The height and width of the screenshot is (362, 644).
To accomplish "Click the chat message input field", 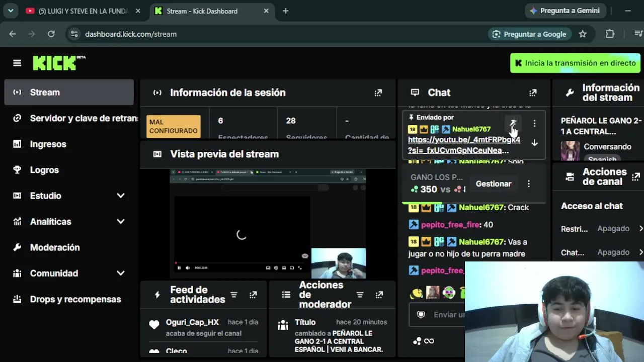I will 438,315.
